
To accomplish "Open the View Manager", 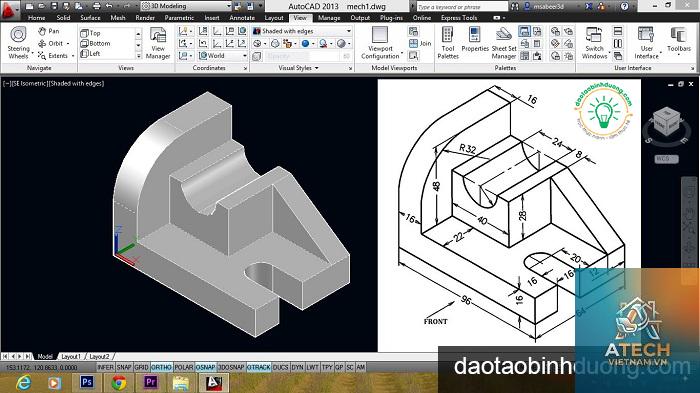I will pos(158,43).
